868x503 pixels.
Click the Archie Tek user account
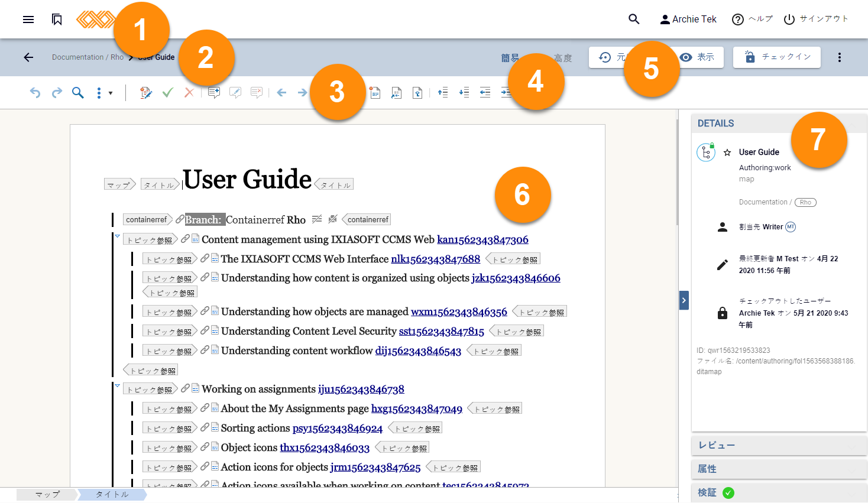[x=688, y=20]
